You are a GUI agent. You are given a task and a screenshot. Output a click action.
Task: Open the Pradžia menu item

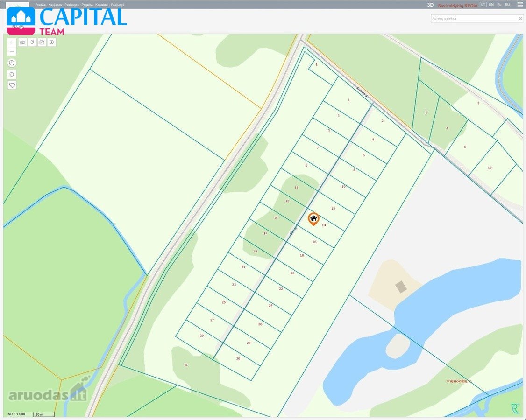click(40, 5)
